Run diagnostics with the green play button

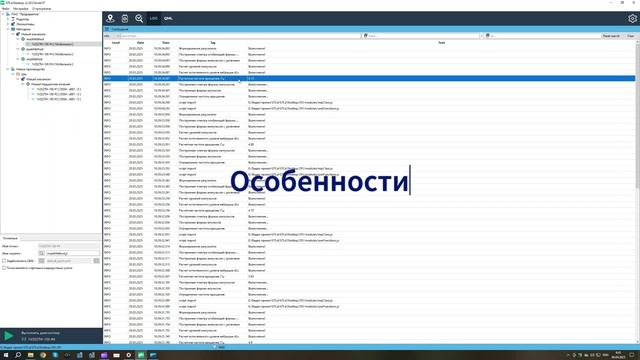tap(8, 336)
